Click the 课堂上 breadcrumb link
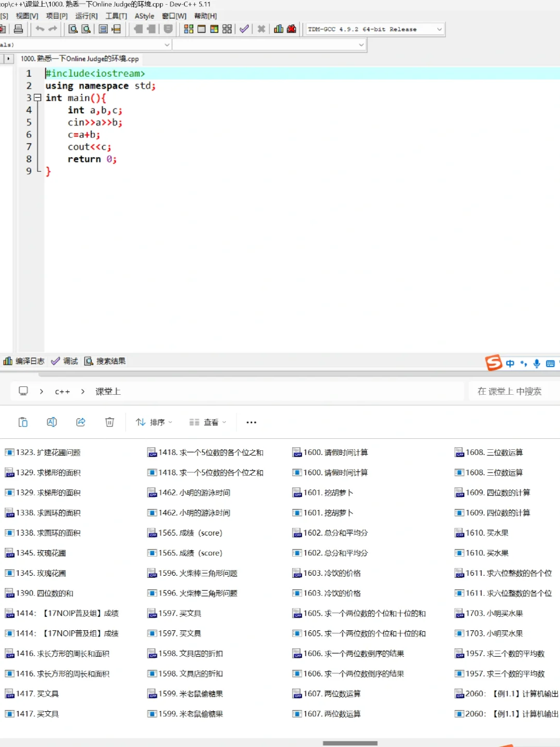Viewport: 560px width, 747px height. (x=108, y=391)
